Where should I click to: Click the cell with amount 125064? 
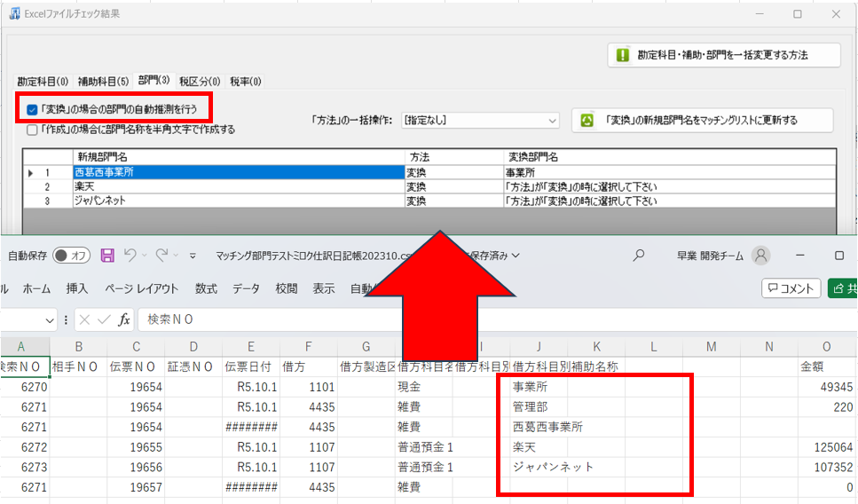(826, 447)
